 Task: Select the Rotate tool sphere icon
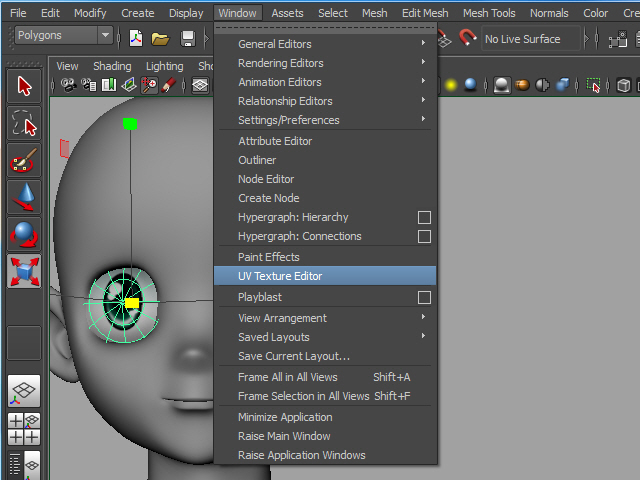[24, 234]
